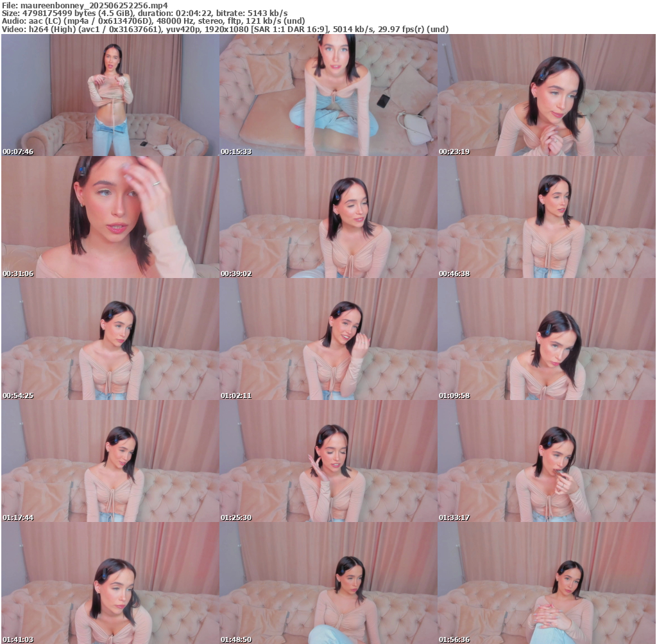Open the thumbnail stamped 00:07:46
This screenshot has height=644, width=657.
(110, 95)
